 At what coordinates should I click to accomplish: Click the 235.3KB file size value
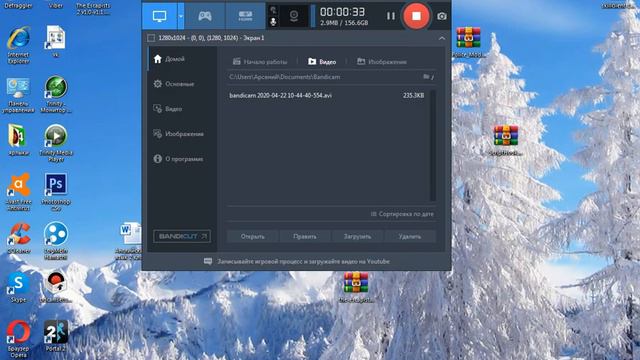(x=413, y=96)
